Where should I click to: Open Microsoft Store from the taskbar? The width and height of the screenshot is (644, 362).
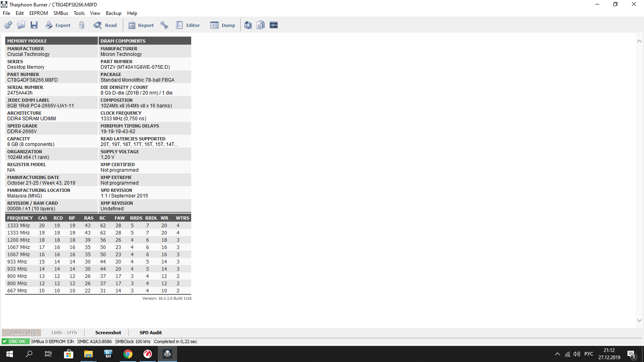68,354
